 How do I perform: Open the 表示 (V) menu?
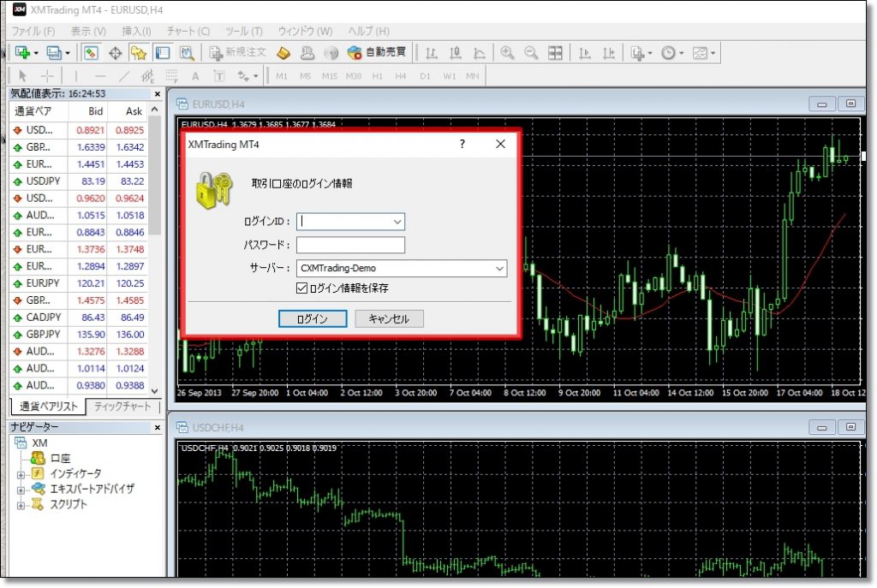coord(88,32)
